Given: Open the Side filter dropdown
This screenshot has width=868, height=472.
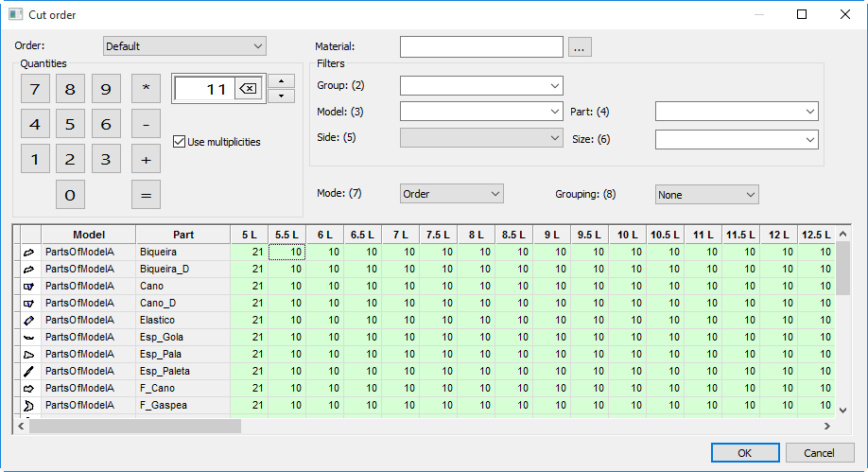Looking at the screenshot, I should click(x=481, y=138).
